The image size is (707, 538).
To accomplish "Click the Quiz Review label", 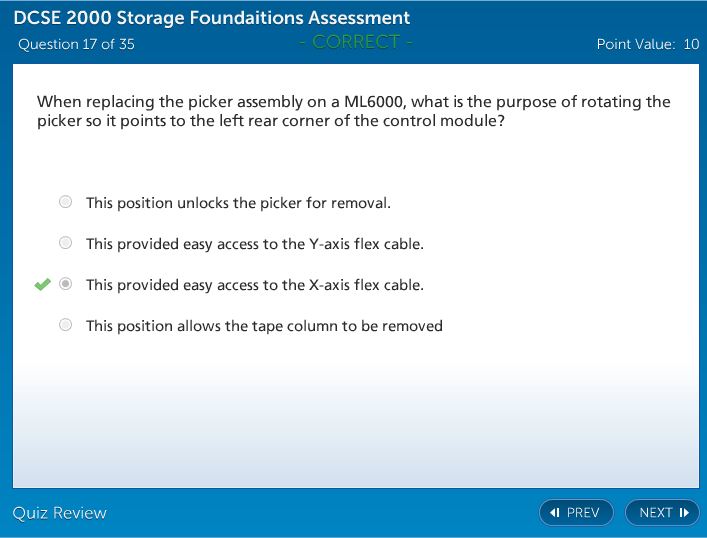I will (60, 513).
